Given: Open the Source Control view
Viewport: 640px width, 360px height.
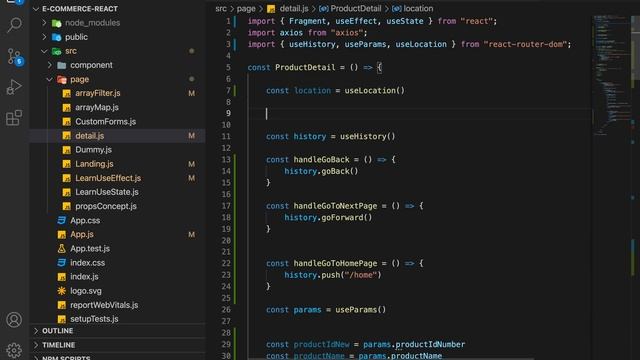Looking at the screenshot, I should coord(15,57).
